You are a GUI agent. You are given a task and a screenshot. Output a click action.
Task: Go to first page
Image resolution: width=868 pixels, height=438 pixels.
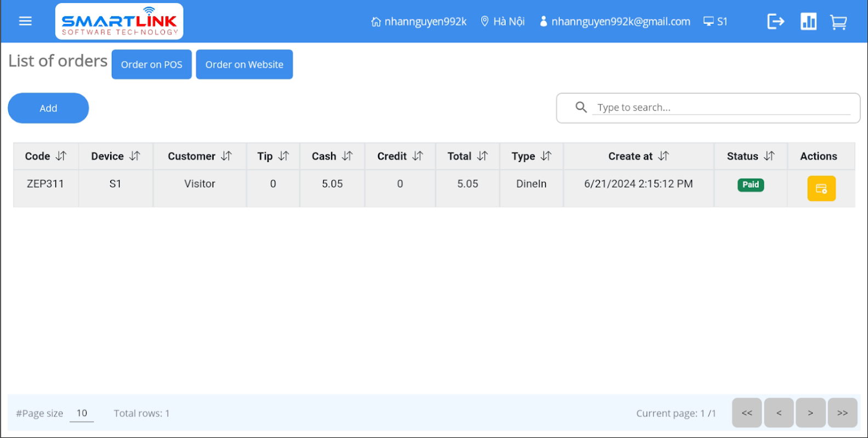(747, 413)
